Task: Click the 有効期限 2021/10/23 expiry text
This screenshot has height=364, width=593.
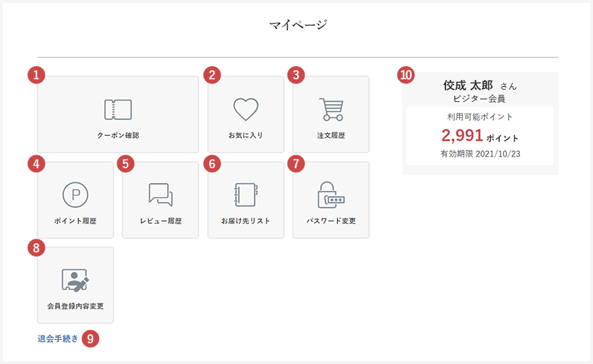Action: click(x=480, y=154)
